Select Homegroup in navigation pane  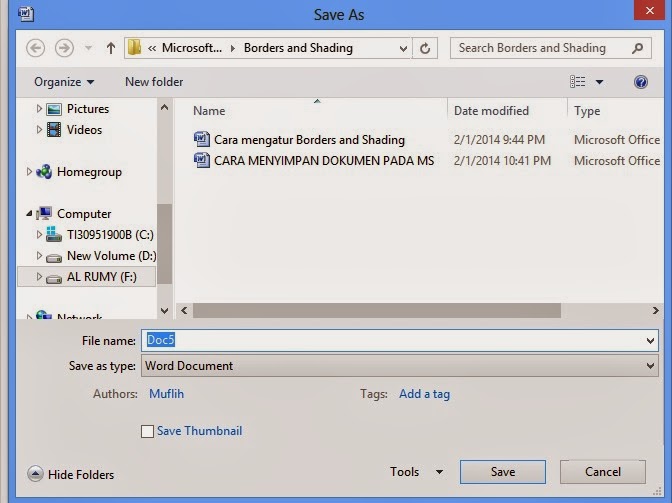click(x=89, y=172)
